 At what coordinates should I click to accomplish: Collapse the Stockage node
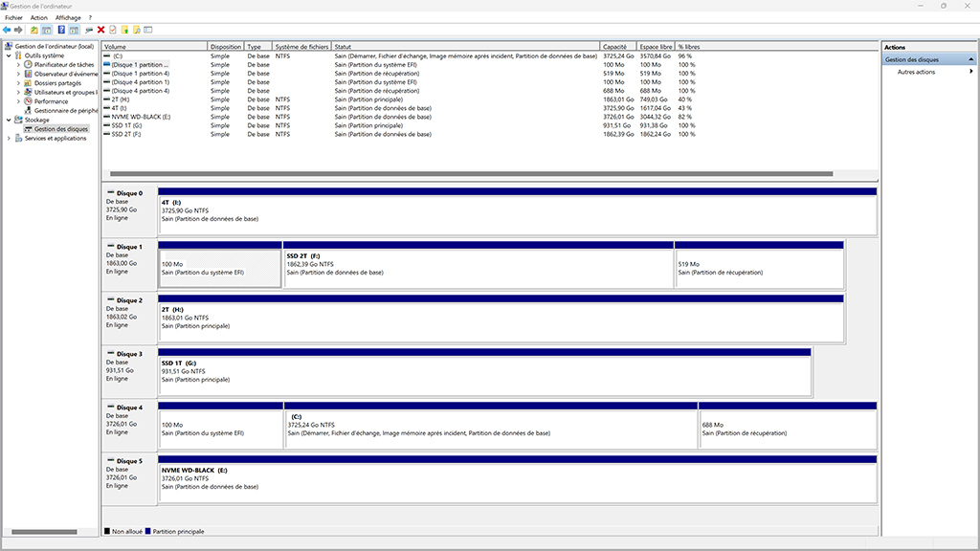pos(9,120)
